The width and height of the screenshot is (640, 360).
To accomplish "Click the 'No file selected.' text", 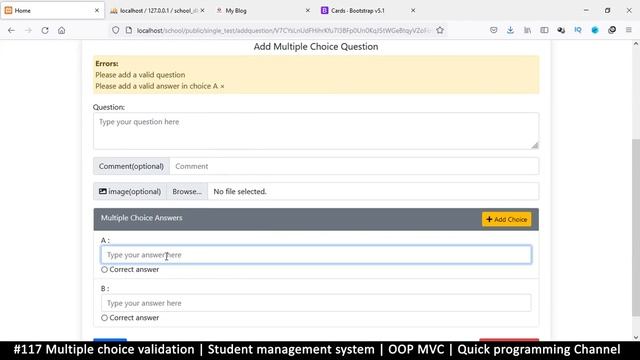I will tap(240, 191).
